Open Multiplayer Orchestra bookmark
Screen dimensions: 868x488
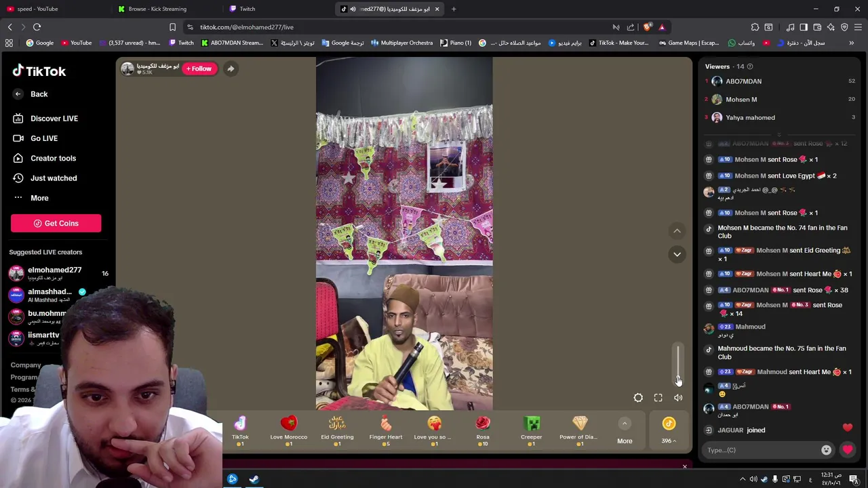pos(401,43)
